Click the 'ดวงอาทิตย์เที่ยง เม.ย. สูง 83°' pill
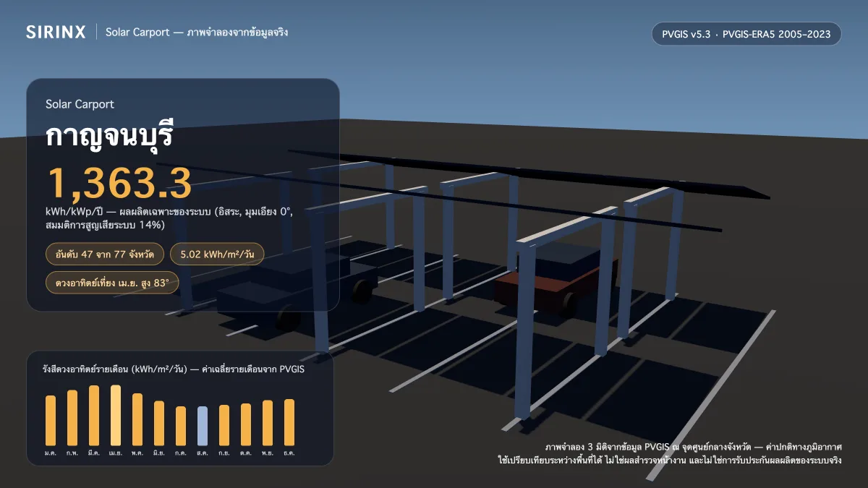 click(x=112, y=283)
